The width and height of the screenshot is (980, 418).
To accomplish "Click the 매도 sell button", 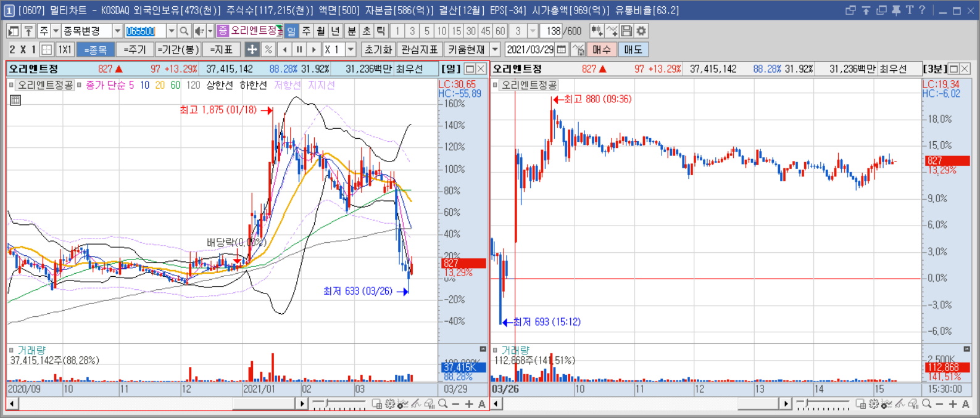I will [x=633, y=49].
